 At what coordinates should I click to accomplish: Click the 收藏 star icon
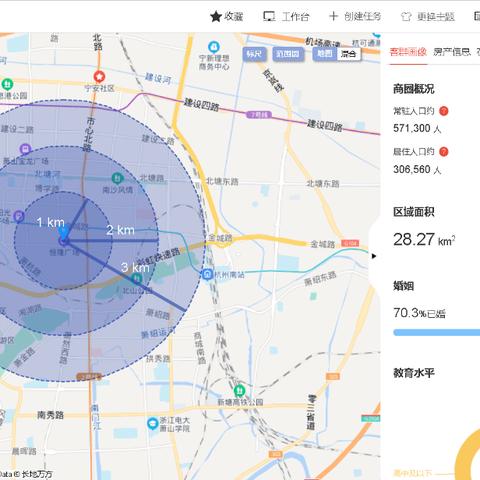pyautogui.click(x=216, y=16)
